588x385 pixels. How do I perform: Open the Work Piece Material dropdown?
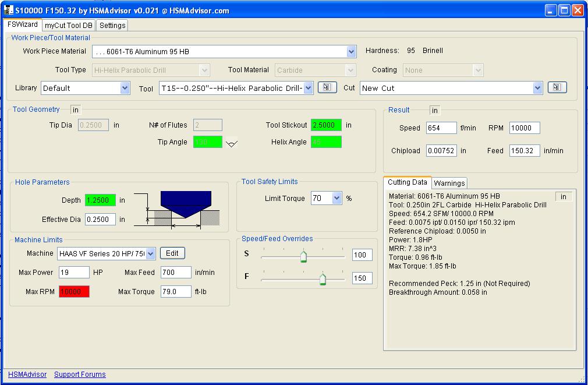click(x=351, y=51)
